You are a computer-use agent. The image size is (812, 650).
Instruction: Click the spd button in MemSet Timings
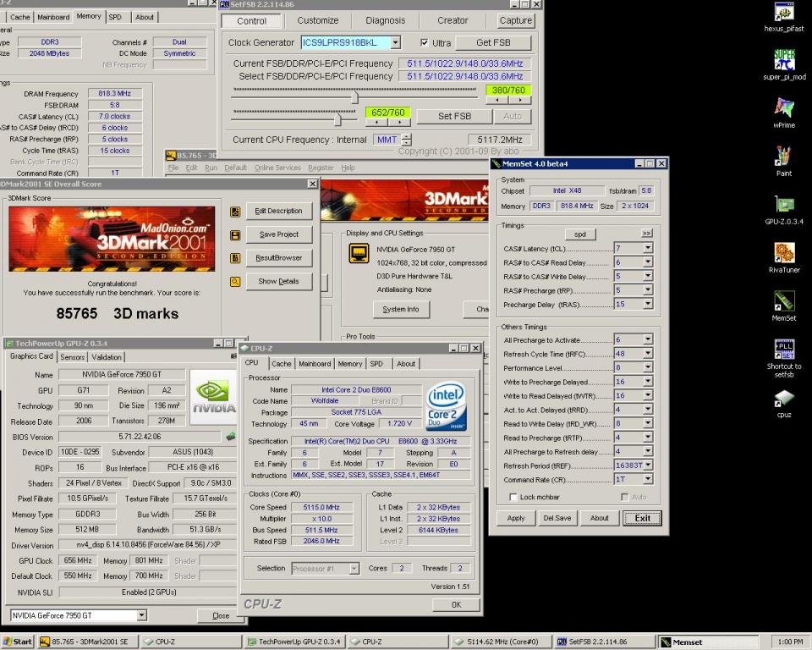pos(579,234)
